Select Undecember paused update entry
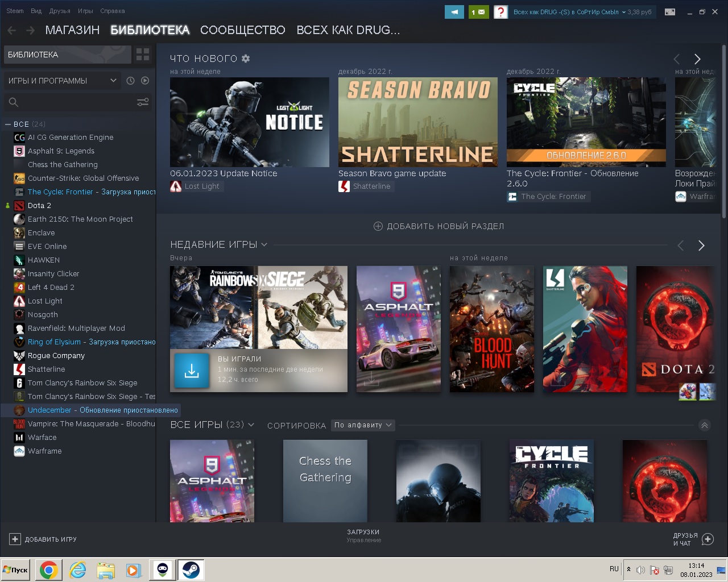The image size is (728, 582). click(x=91, y=410)
